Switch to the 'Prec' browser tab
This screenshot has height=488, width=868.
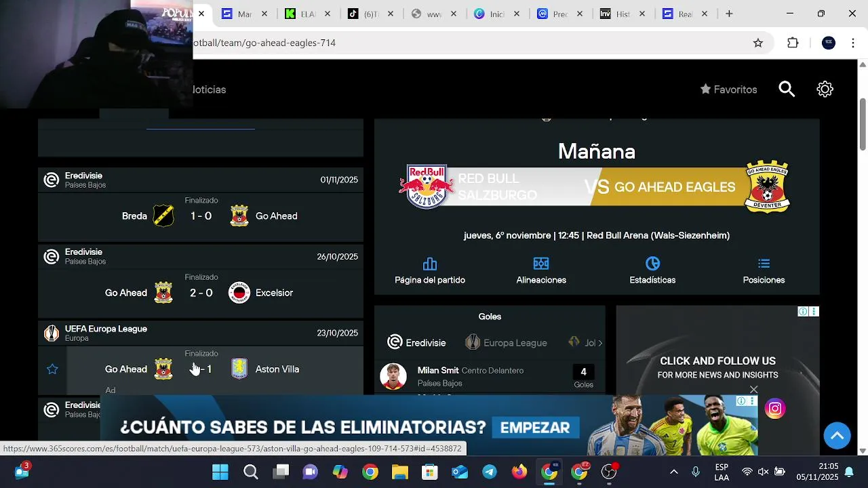[560, 14]
